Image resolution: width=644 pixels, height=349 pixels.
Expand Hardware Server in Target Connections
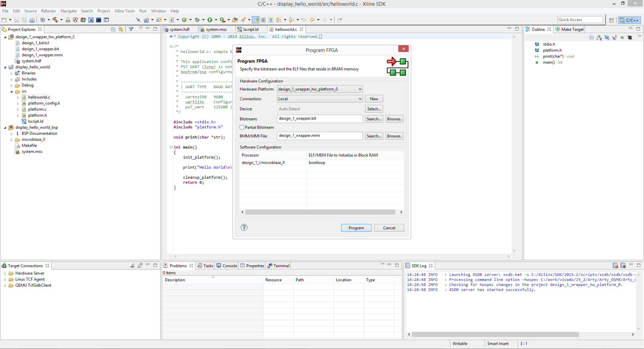coord(5,274)
